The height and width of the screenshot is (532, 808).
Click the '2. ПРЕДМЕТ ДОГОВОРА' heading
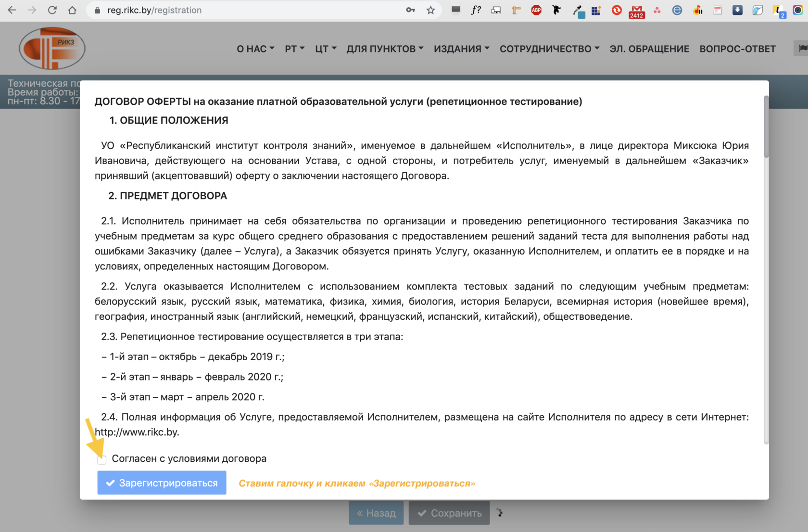167,196
